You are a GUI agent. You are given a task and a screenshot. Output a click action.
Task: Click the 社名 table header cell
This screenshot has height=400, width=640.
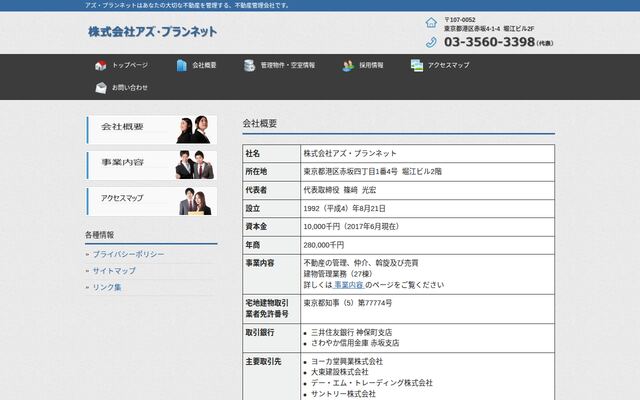tap(271, 154)
